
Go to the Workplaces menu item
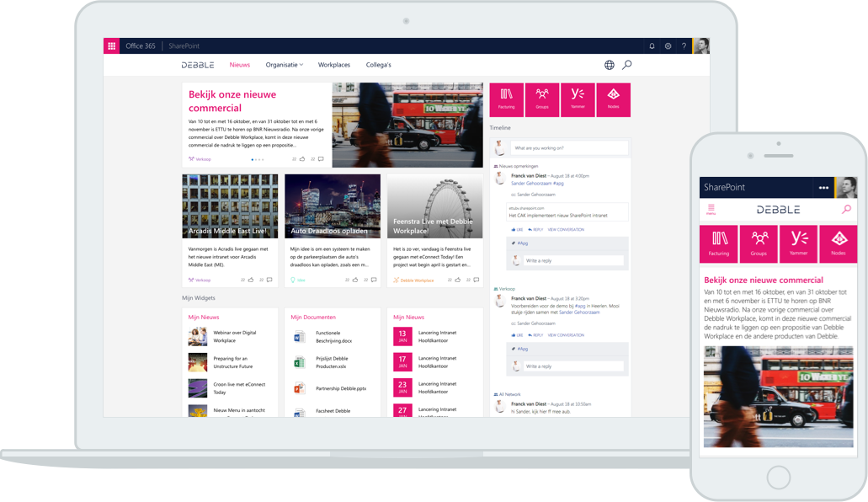click(x=333, y=65)
